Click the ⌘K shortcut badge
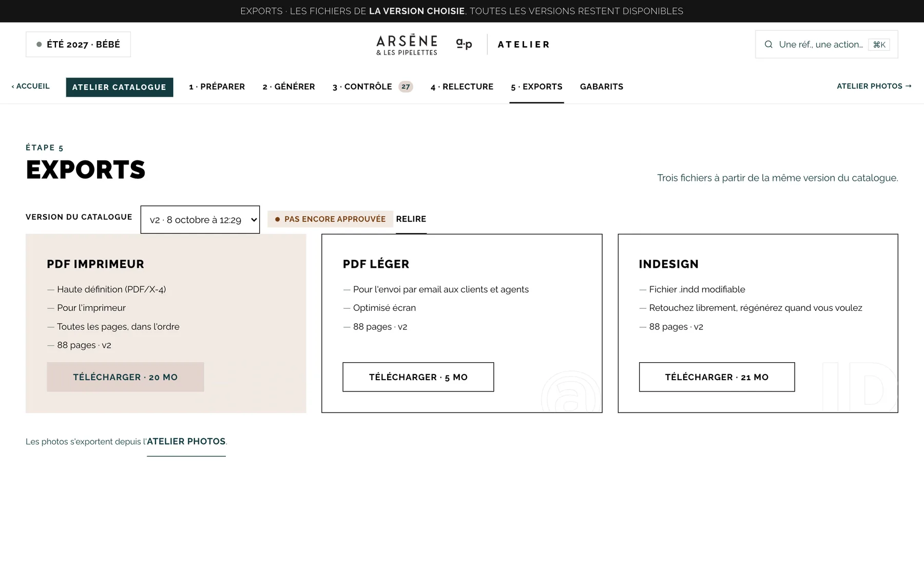The width and height of the screenshot is (924, 578). tap(879, 45)
